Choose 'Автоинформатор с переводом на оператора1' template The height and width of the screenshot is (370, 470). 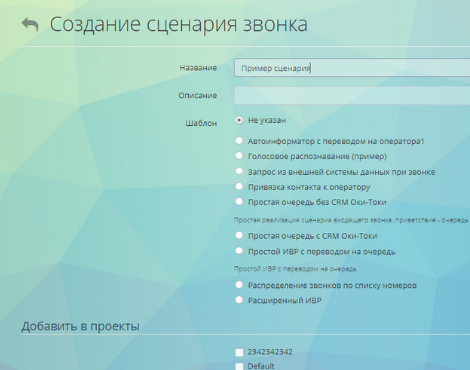click(239, 141)
